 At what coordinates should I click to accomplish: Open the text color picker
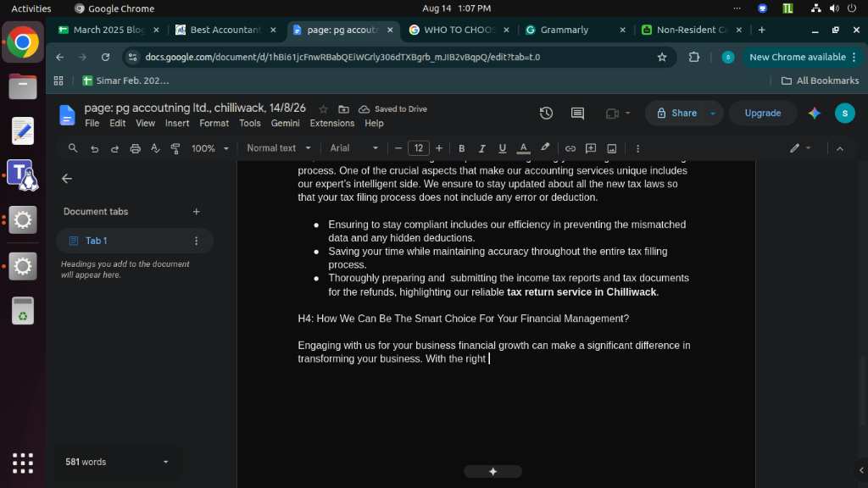coord(523,148)
